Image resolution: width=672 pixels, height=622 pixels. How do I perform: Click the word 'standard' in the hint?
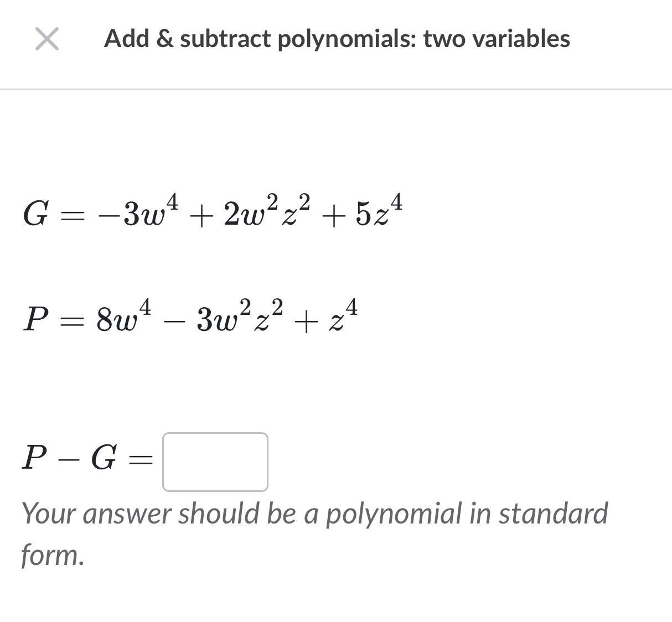[x=552, y=513]
